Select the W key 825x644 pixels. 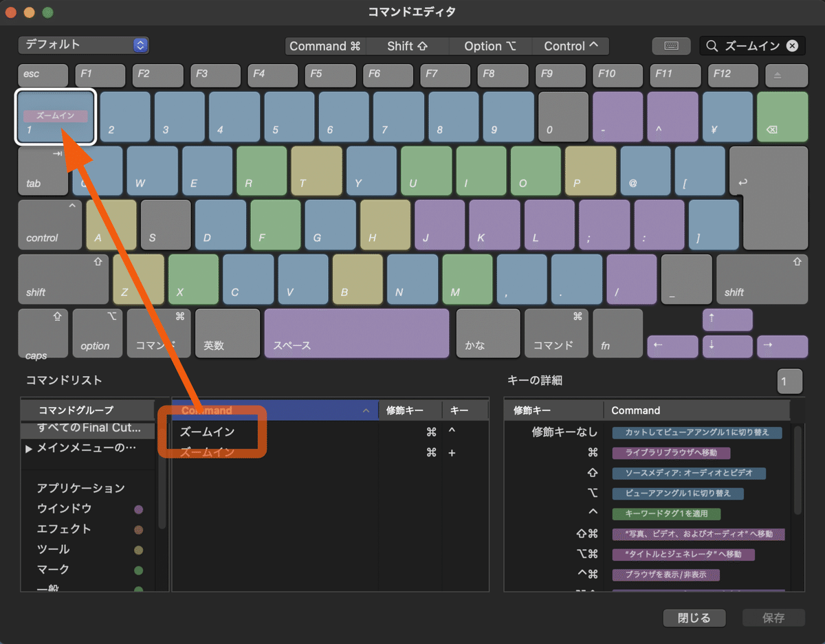(152, 171)
